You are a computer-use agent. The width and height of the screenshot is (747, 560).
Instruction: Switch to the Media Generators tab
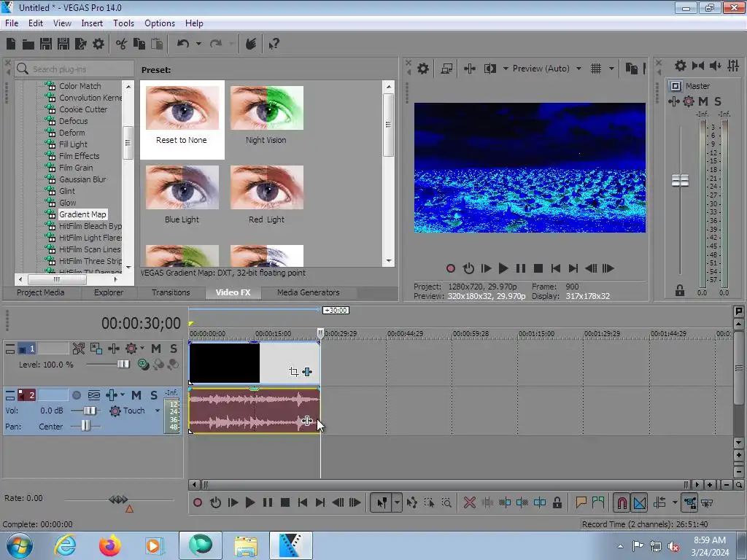[309, 292]
